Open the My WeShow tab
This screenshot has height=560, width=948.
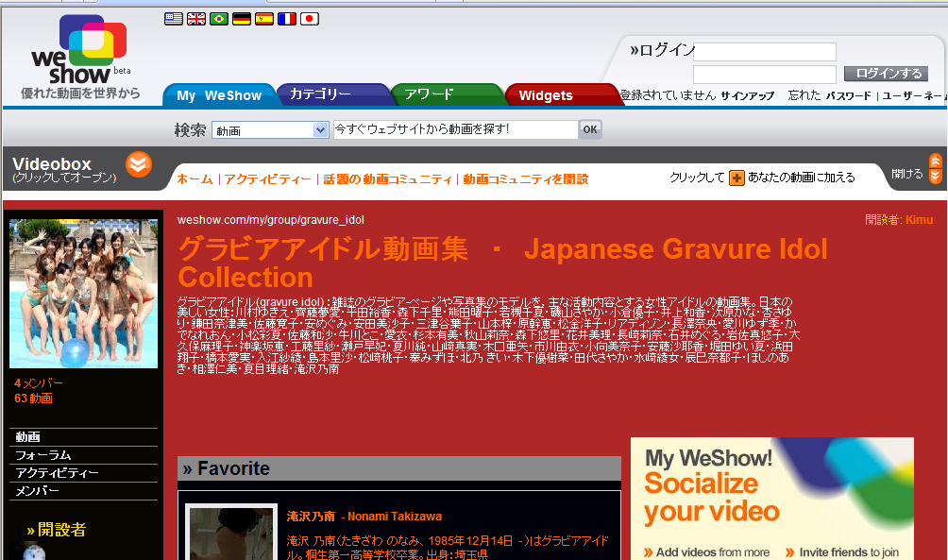(x=219, y=95)
